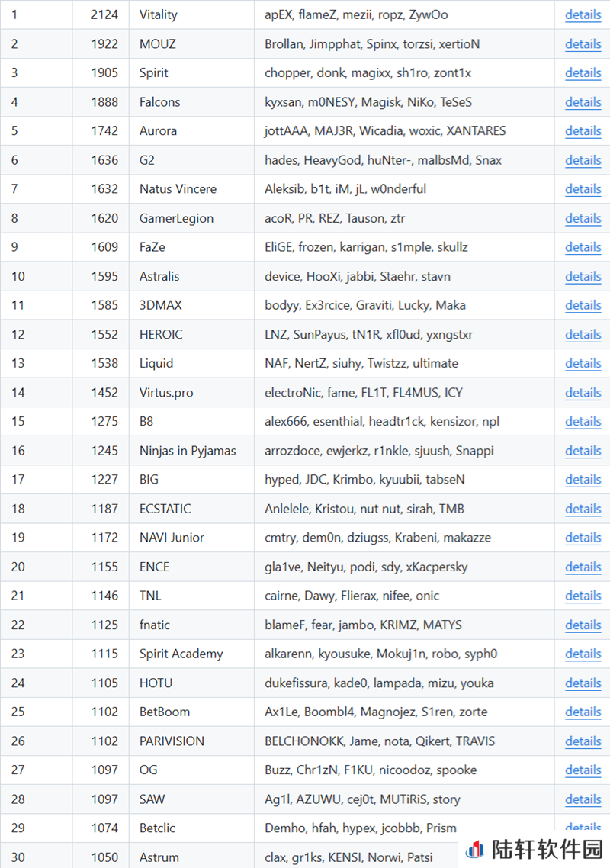Select roster gla1ve, Neityu, podi, sdy, xKacpersky

tap(367, 567)
